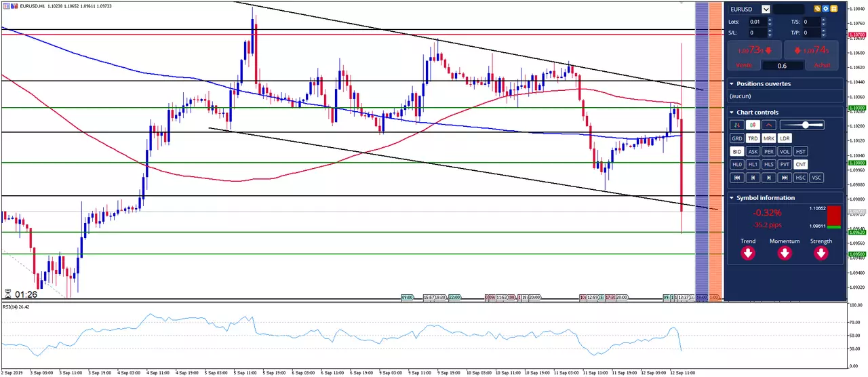
Task: Click the Strength down arrow indicator
Action: 821,253
